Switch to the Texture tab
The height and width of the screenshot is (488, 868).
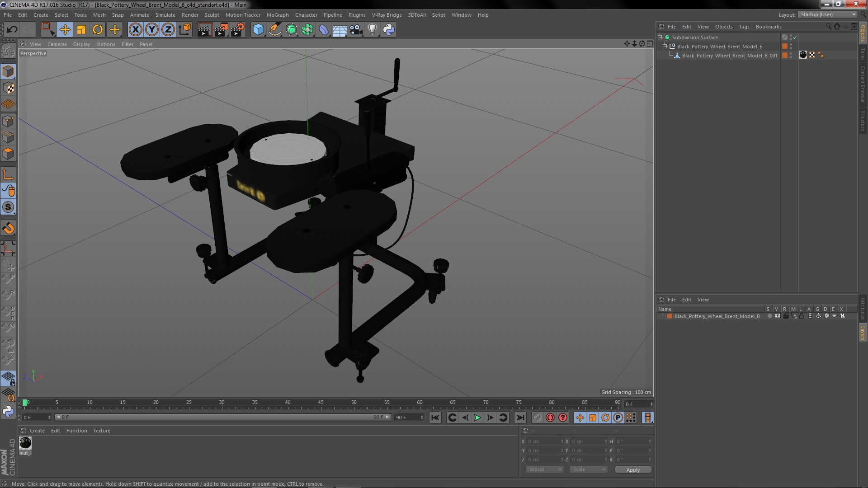tap(102, 430)
